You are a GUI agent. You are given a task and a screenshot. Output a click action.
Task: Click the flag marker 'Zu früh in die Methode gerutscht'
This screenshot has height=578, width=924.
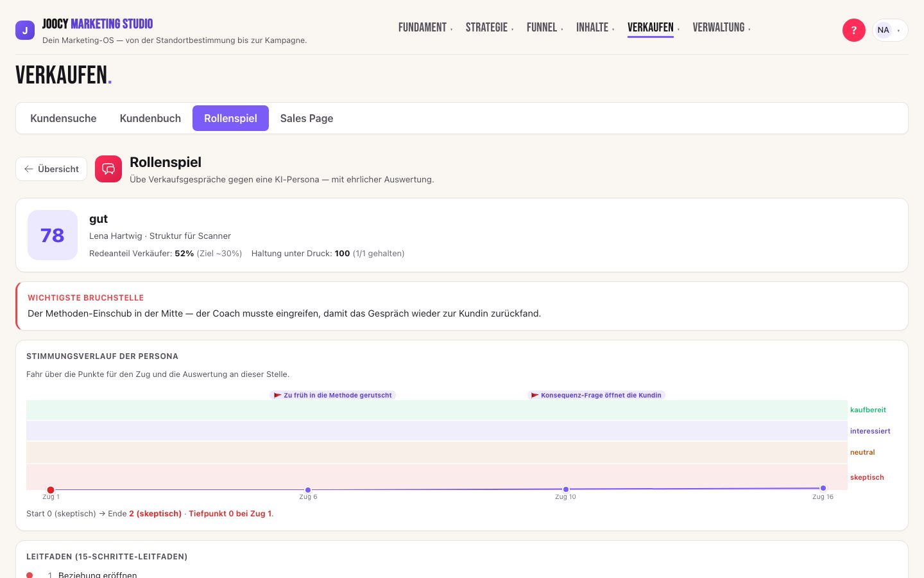point(332,396)
